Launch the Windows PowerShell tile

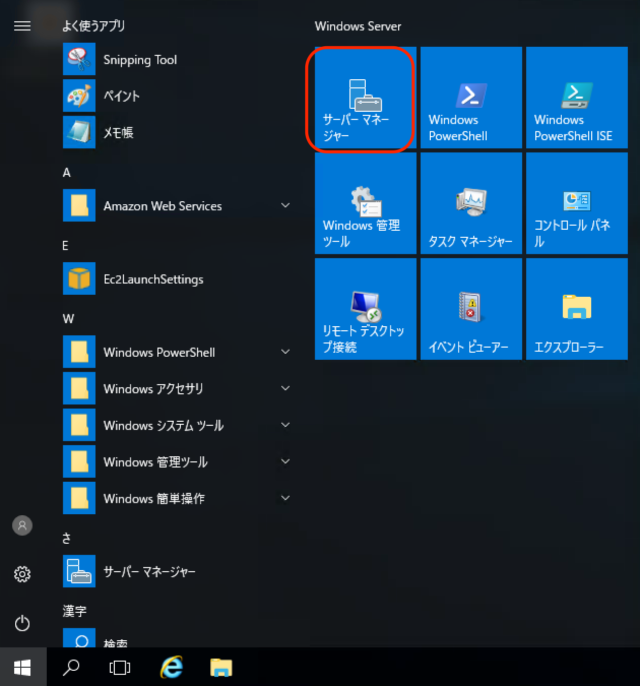pos(471,98)
